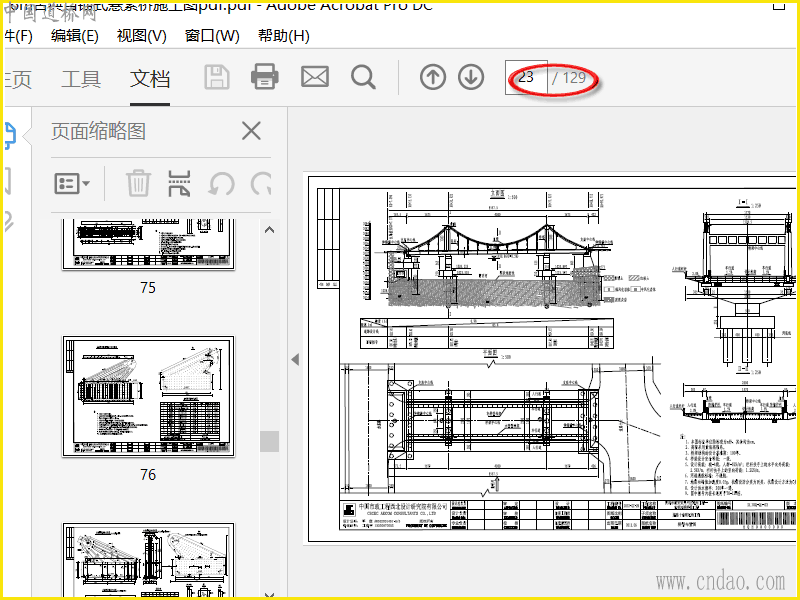Rotate page clockwise icon

click(x=261, y=183)
